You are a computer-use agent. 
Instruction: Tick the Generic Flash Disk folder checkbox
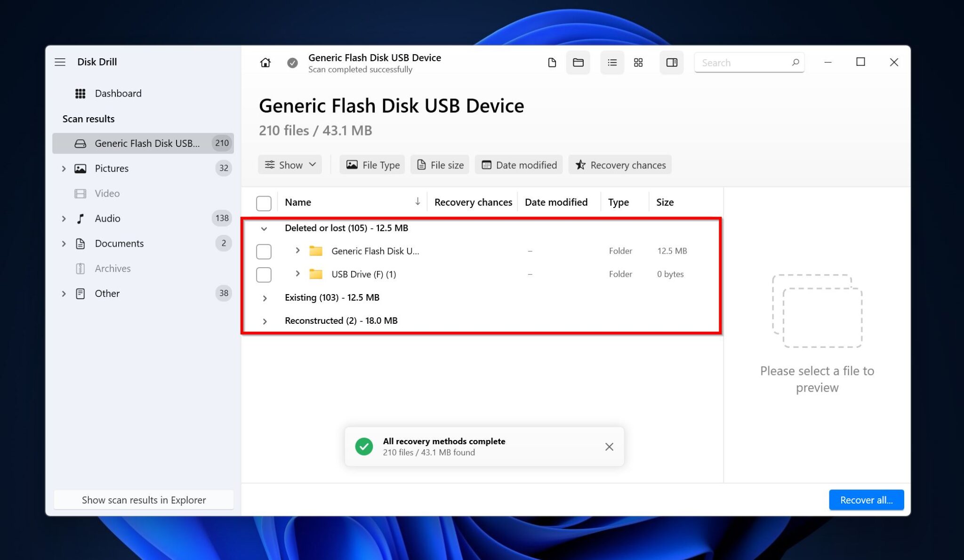coord(264,251)
